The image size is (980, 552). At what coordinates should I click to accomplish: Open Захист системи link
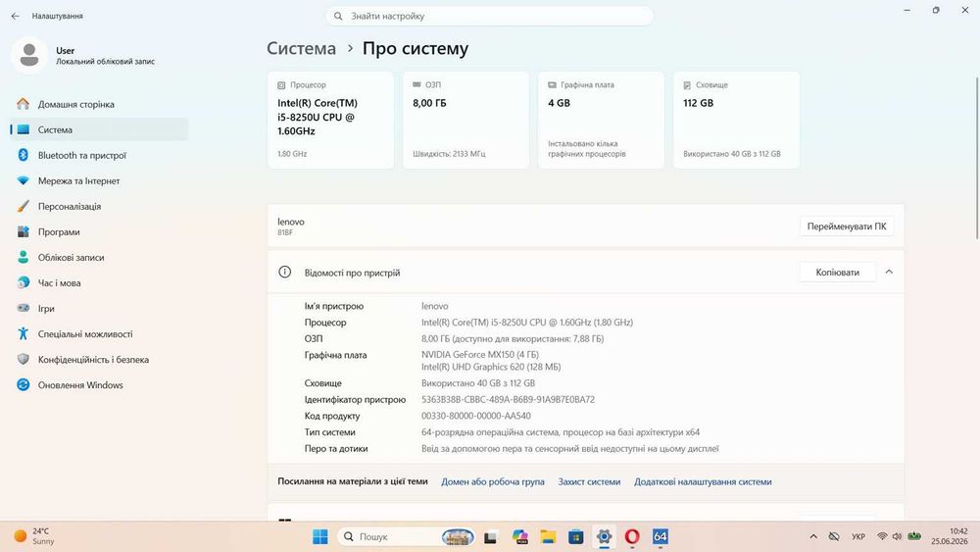click(x=589, y=482)
